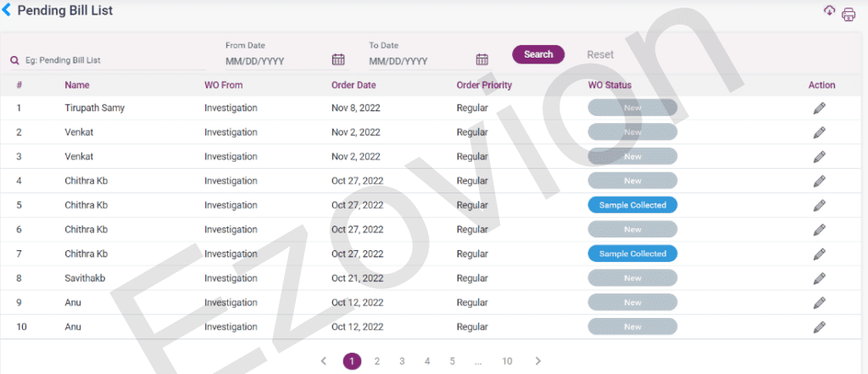Edit row 6 Chithra Kb
Viewport: 868px width, 374px height.
point(820,230)
